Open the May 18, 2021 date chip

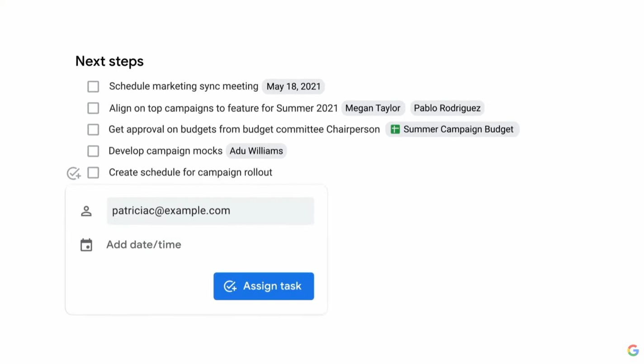293,86
